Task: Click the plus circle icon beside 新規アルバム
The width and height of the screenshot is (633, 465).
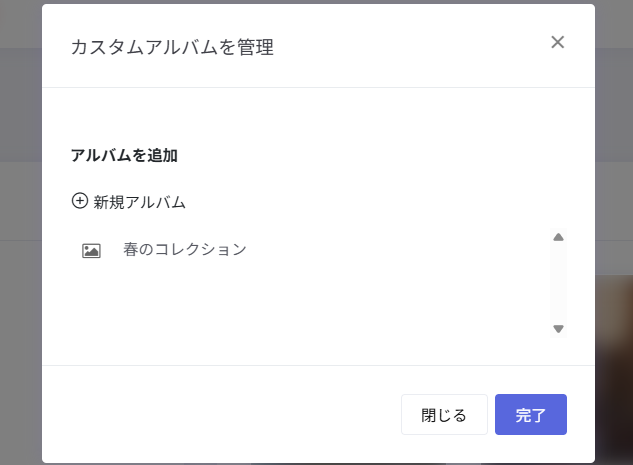Action: (x=80, y=201)
